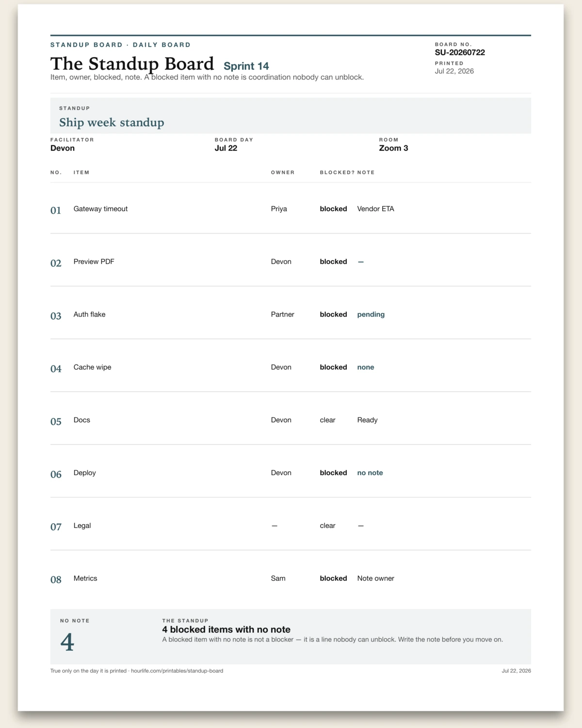582x728 pixels.
Task: Click "4 blocked items with no note" summary
Action: 226,629
